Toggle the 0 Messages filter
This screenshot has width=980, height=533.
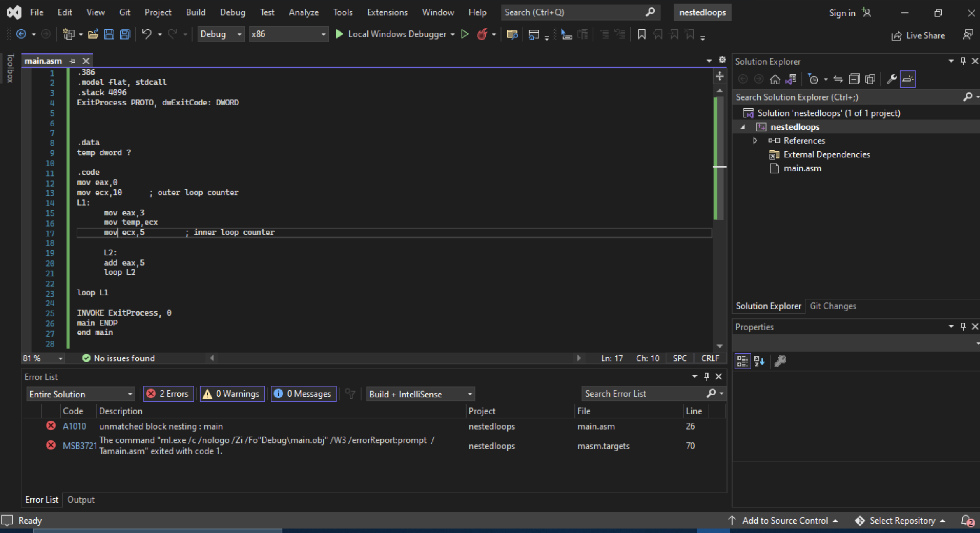303,394
